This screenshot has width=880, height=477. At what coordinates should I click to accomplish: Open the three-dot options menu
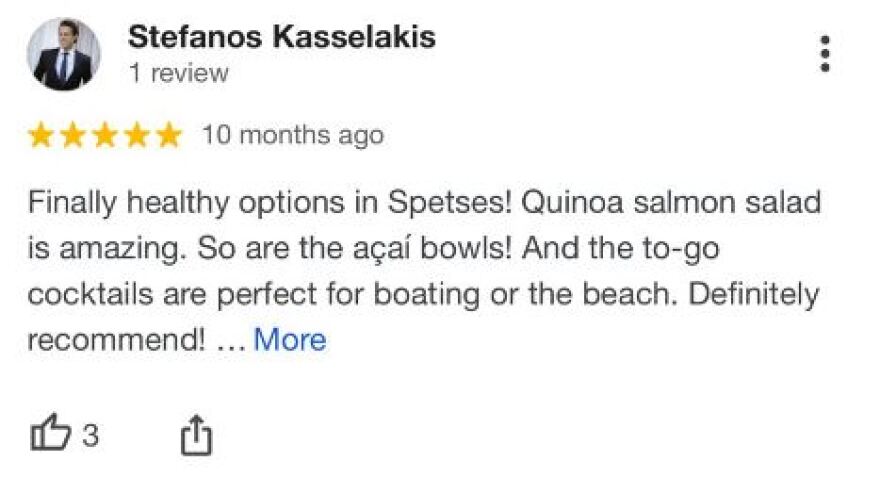point(825,54)
